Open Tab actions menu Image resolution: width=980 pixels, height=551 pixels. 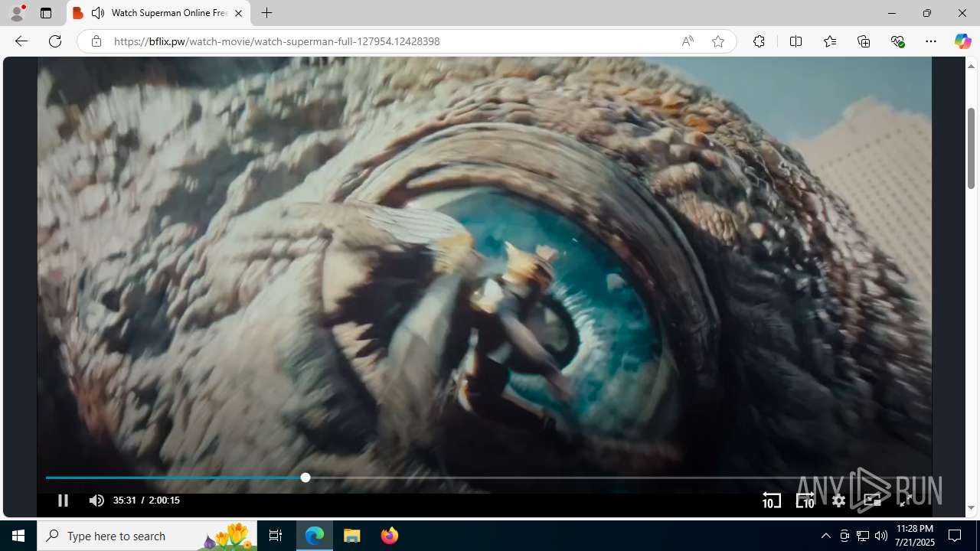point(46,13)
